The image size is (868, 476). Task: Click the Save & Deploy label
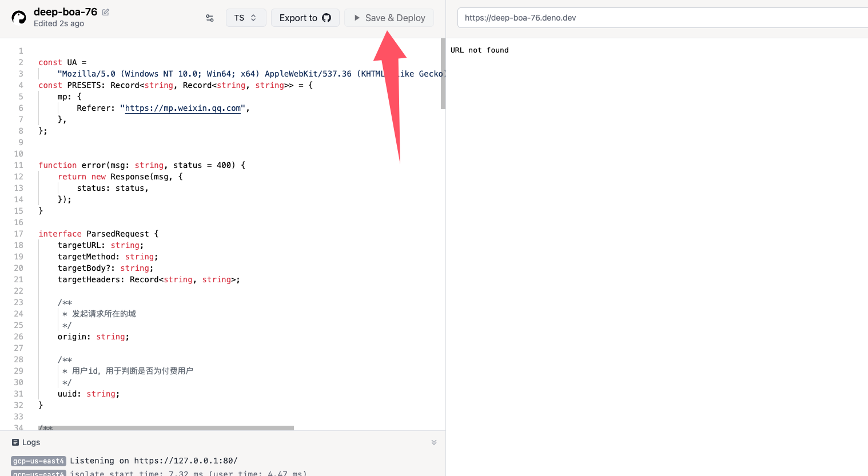(x=395, y=18)
